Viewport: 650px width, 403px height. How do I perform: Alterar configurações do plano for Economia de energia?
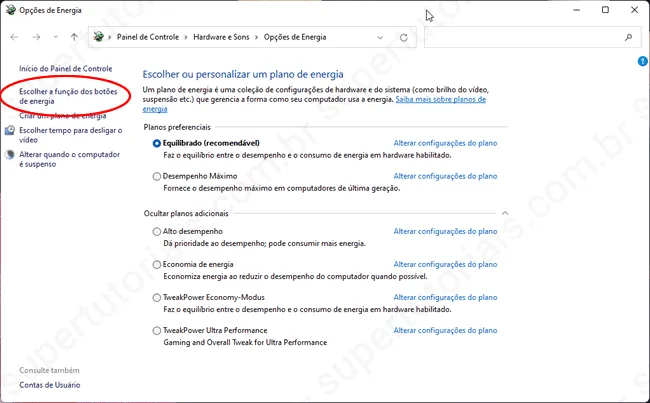445,265
